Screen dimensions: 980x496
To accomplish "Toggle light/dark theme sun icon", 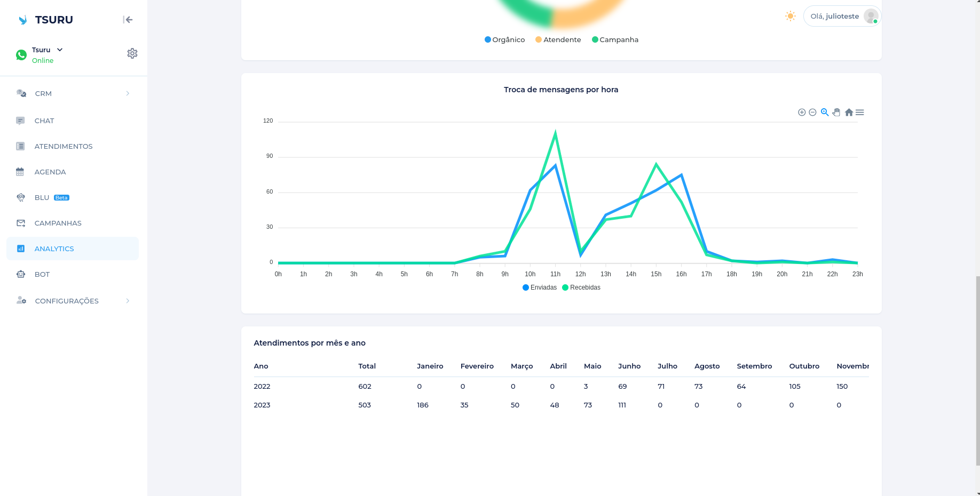I will click(x=791, y=16).
